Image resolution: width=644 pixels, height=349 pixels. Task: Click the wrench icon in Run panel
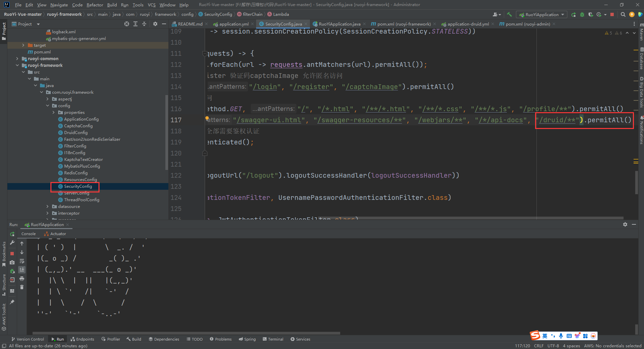pos(12,243)
